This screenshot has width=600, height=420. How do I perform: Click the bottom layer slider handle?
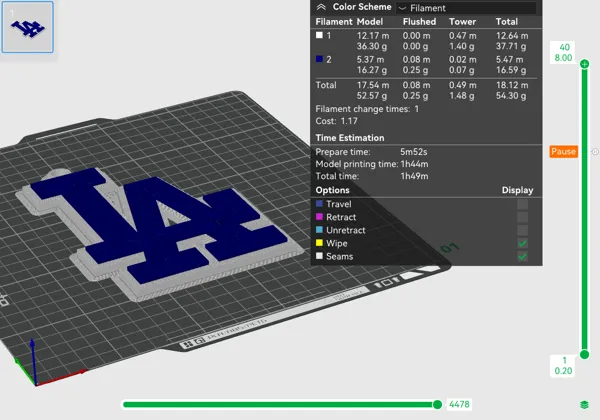[584, 355]
